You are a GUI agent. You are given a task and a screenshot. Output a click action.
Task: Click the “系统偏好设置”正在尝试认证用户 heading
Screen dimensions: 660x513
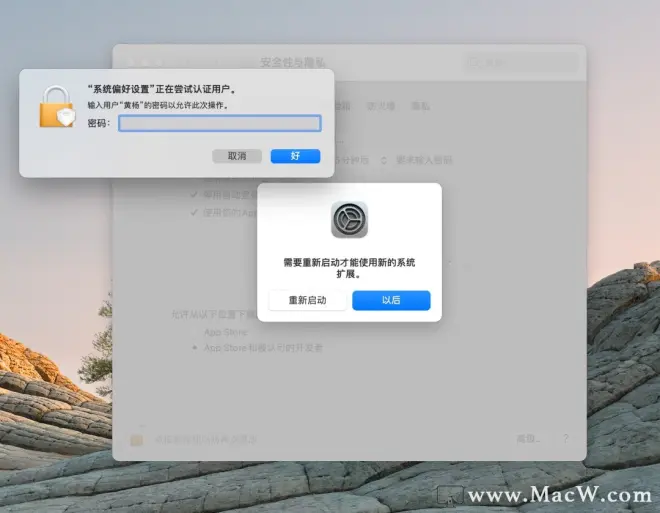162,89
